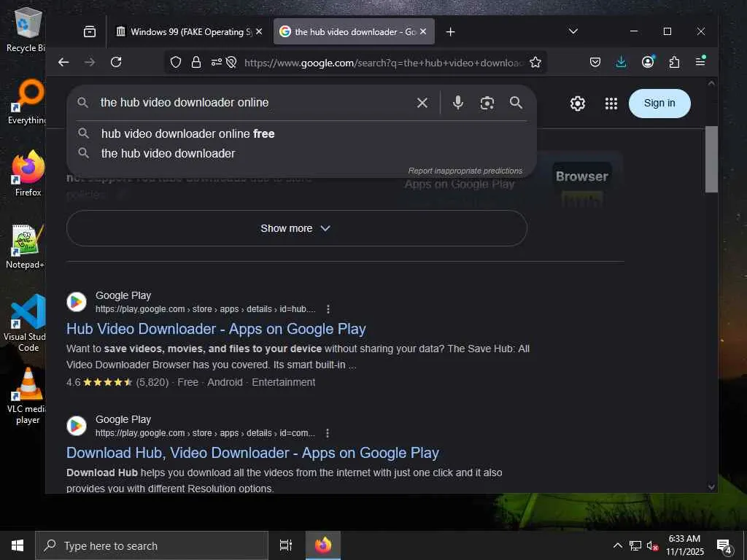Click the Google search text field
This screenshot has height=560, width=747.
coord(255,102)
